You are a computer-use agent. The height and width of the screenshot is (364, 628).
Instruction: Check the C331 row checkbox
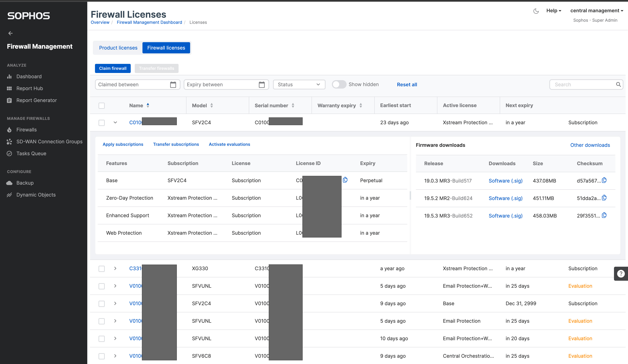(x=101, y=268)
